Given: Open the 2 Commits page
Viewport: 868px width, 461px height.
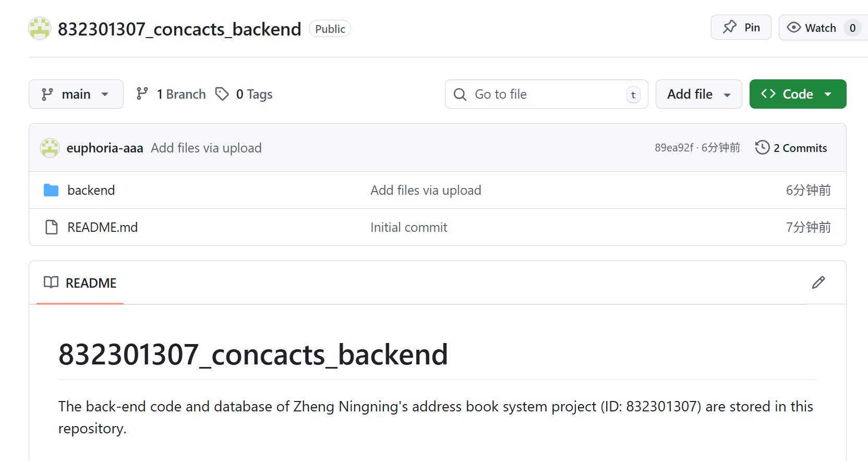Looking at the screenshot, I should click(x=800, y=148).
